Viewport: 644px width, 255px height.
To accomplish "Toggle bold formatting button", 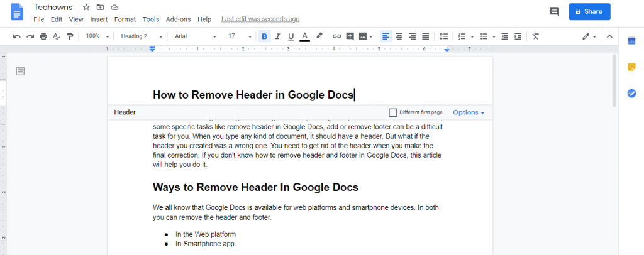I will tap(264, 36).
